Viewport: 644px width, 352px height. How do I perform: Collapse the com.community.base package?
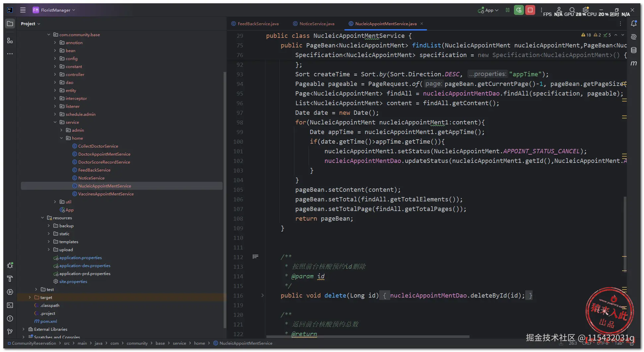tap(49, 35)
